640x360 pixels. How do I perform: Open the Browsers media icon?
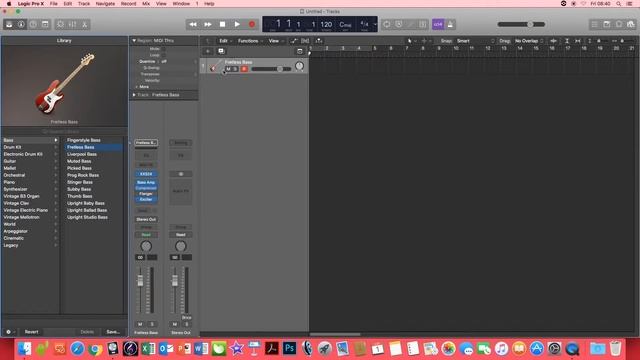[631, 24]
